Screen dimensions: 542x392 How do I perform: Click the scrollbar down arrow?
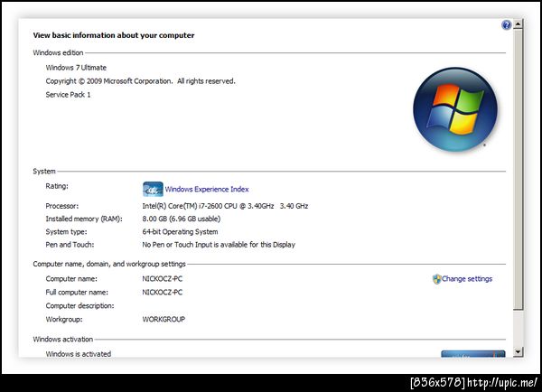[518, 352]
